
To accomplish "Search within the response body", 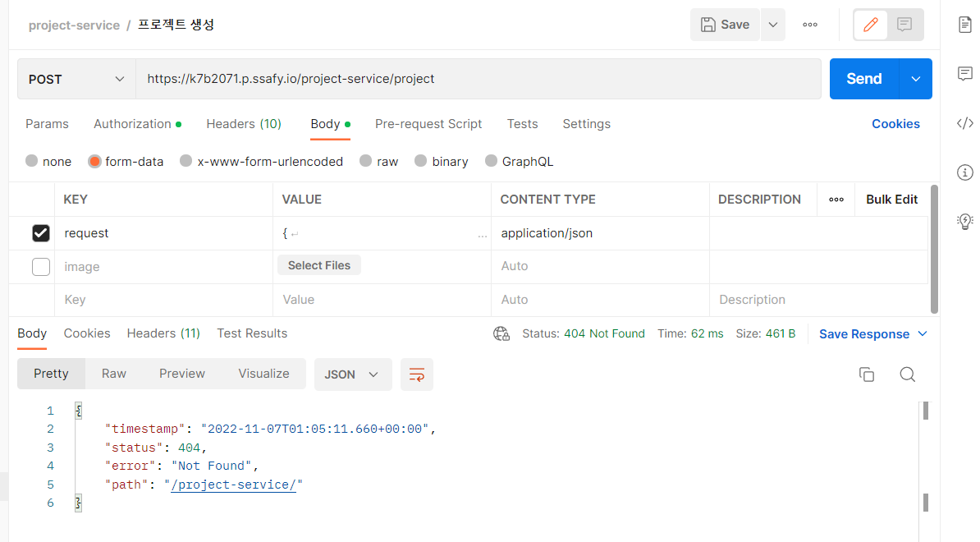I will tap(908, 374).
